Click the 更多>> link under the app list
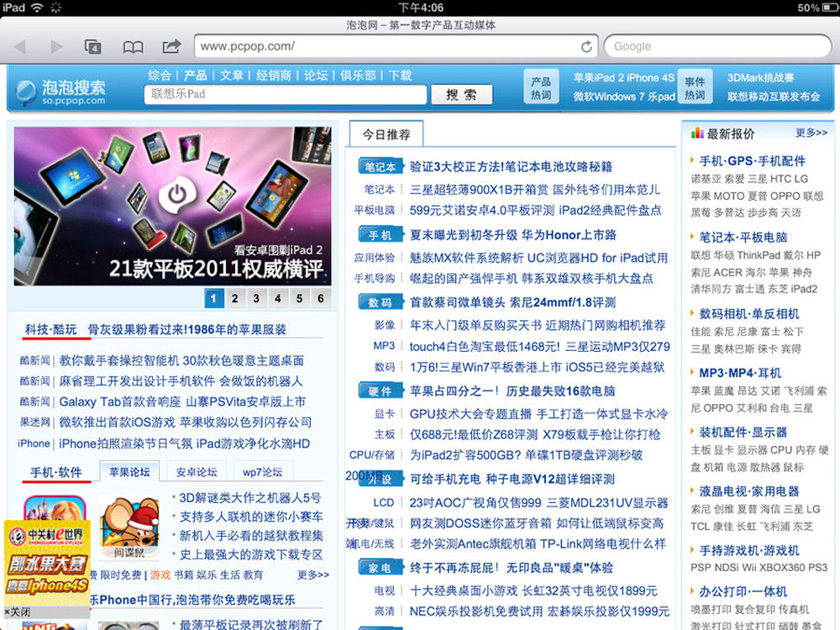This screenshot has width=840, height=630. pyautogui.click(x=313, y=575)
